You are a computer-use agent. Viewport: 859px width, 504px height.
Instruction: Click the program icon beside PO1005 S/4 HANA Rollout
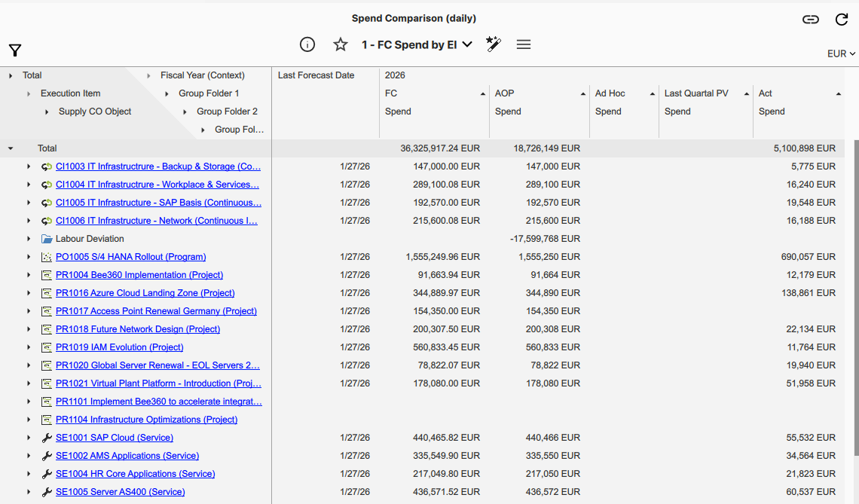click(45, 256)
